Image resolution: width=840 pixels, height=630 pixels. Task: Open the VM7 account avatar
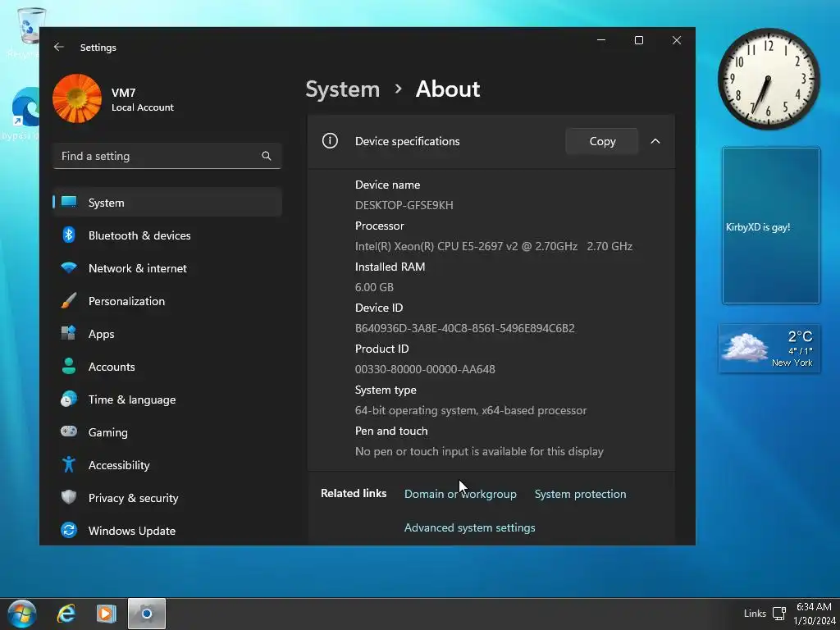pos(77,98)
